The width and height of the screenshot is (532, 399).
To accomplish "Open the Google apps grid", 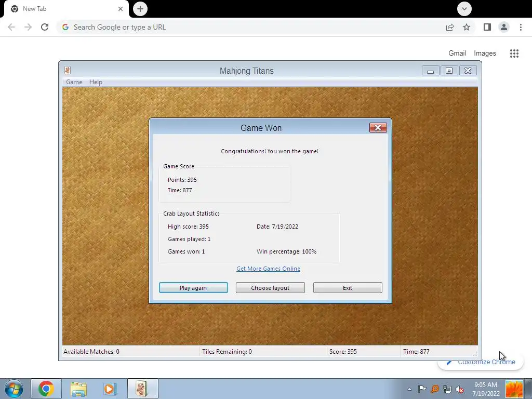I will (x=514, y=54).
